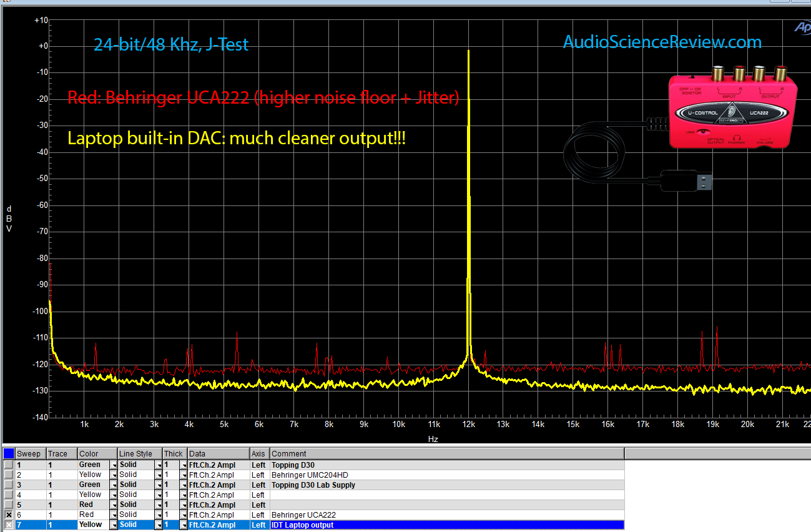The height and width of the screenshot is (532, 811).
Task: Click the Red color cell of sweep 6
Action: tap(94, 515)
